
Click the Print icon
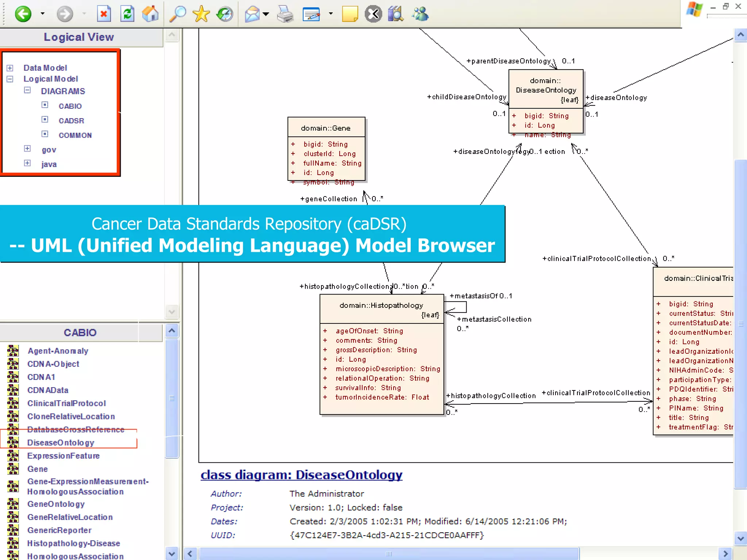[x=285, y=14]
